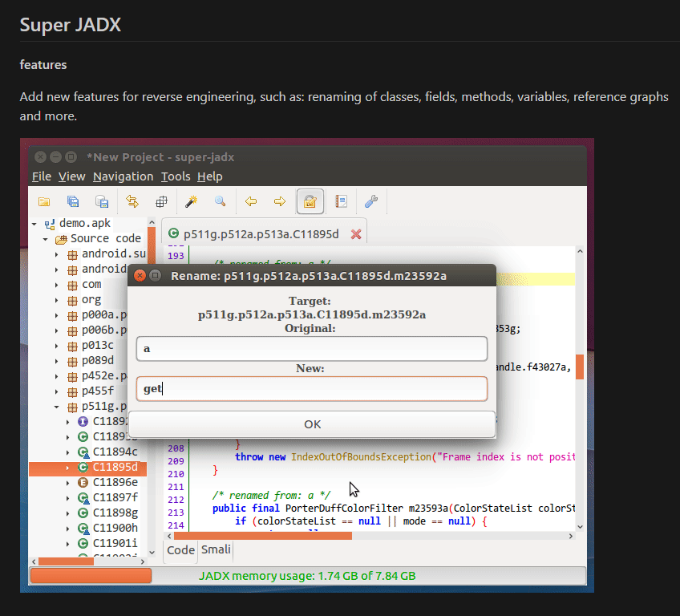Click the code editor horizontal scrollbar thumb
680x616 pixels.
click(263, 536)
